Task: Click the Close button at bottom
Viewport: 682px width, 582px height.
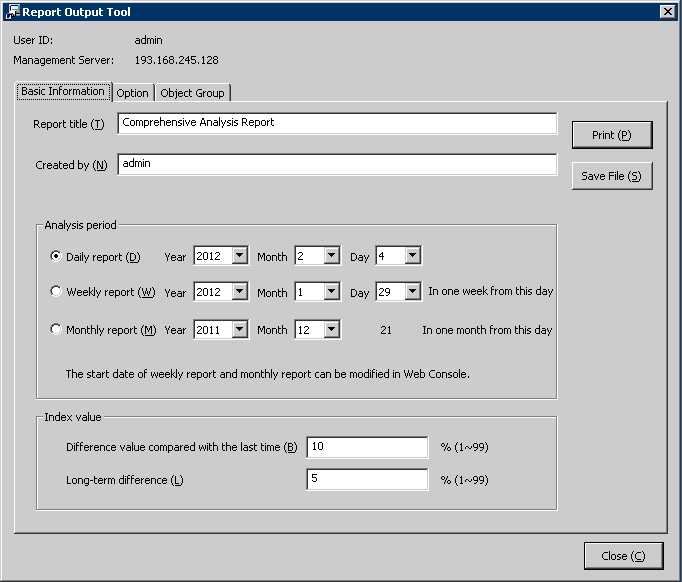Action: 623,556
